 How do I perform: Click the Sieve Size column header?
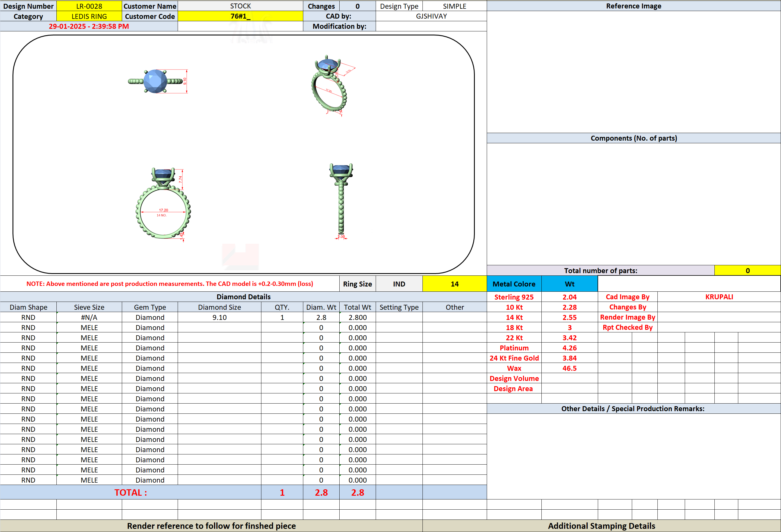(89, 307)
